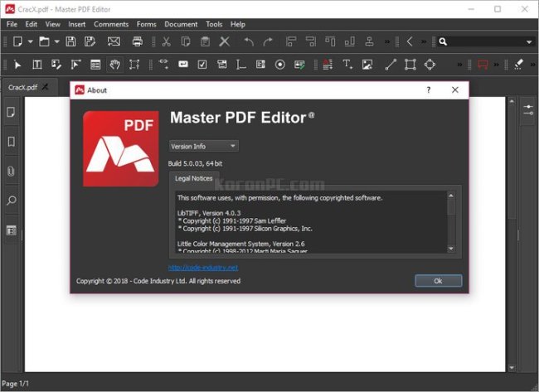The image size is (539, 392).
Task: Open the View menu
Action: pyautogui.click(x=52, y=24)
